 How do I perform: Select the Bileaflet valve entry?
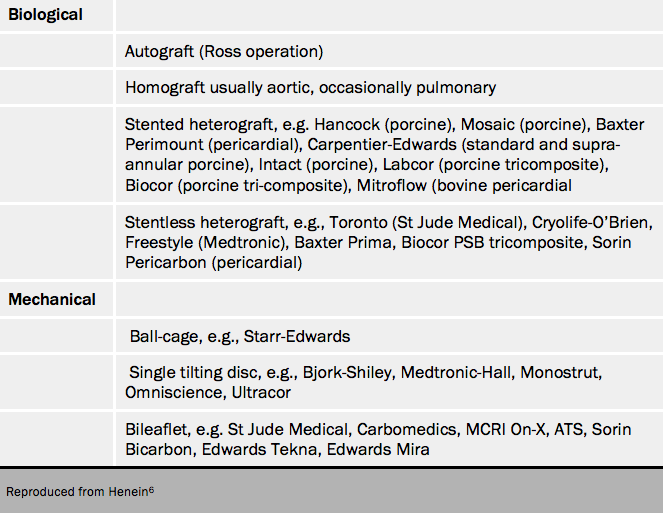(380, 439)
